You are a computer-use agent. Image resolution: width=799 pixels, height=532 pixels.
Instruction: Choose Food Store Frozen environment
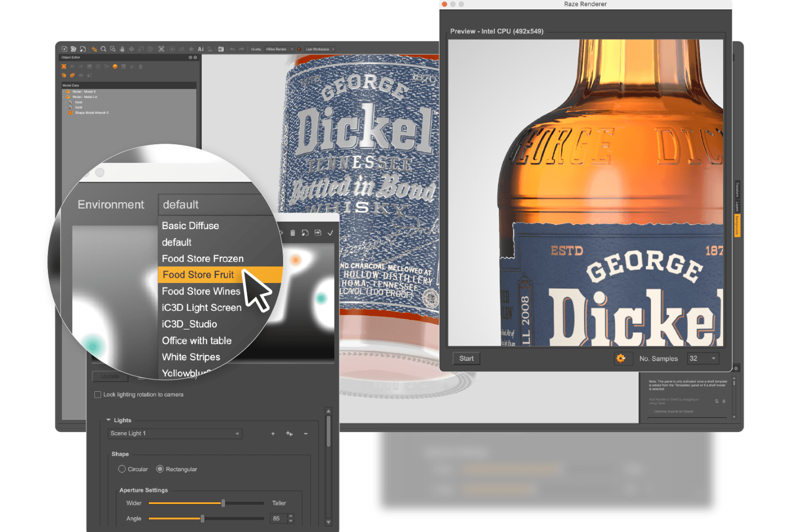coord(203,259)
